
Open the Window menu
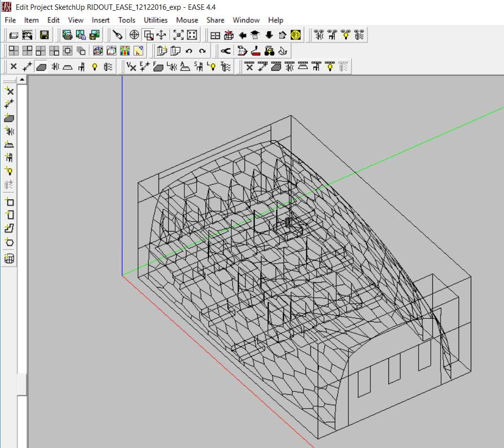(246, 20)
